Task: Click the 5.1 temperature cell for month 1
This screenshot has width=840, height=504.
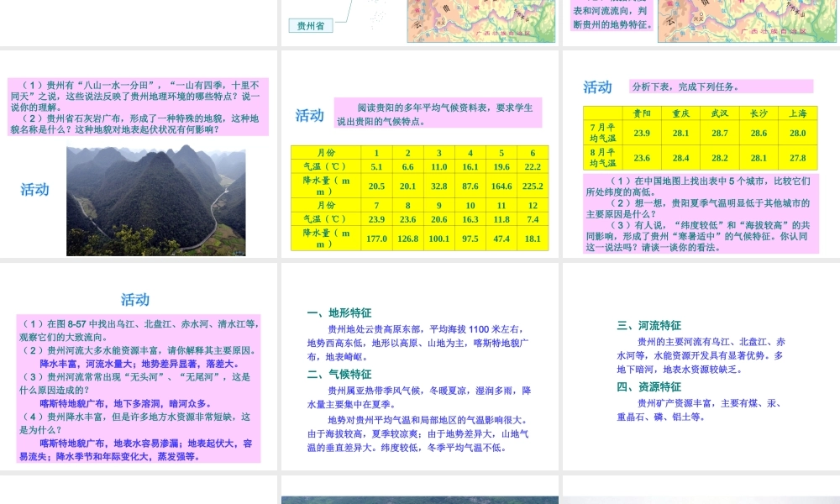Action: coord(376,166)
